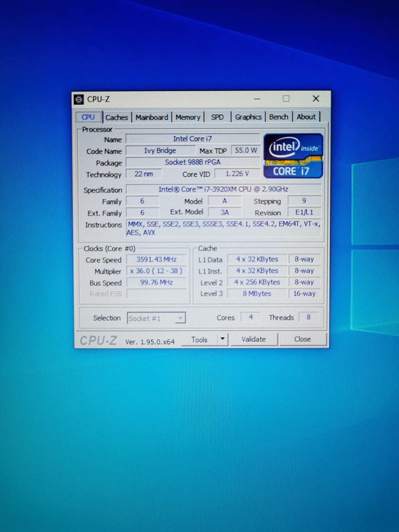399x532 pixels.
Task: Click the CPU-Z title bar app icon
Action: [78, 99]
